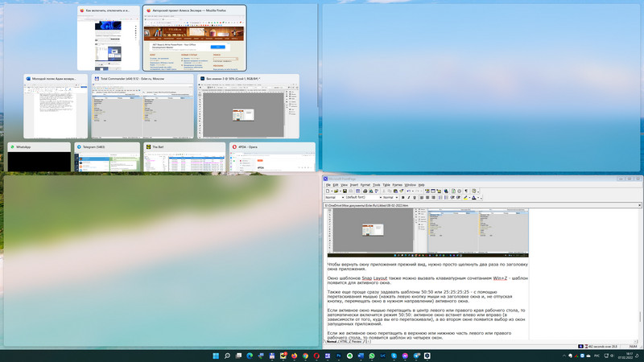Choose the Telegram window thumbnail
The height and width of the screenshot is (362, 644).
tap(104, 158)
